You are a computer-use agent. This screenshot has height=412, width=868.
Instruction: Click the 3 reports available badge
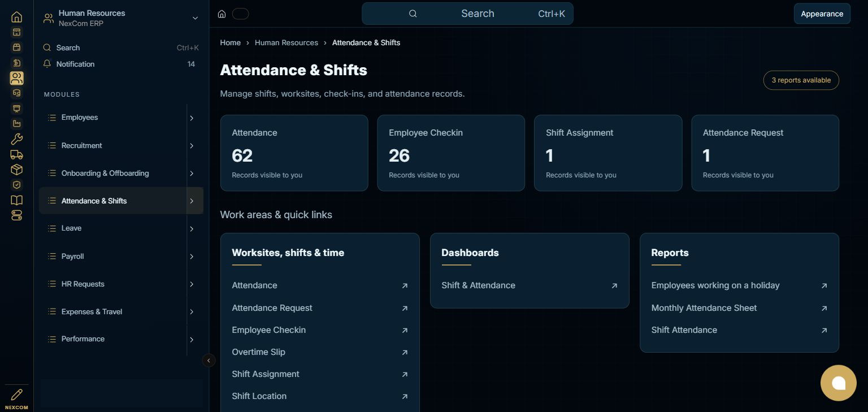[801, 80]
